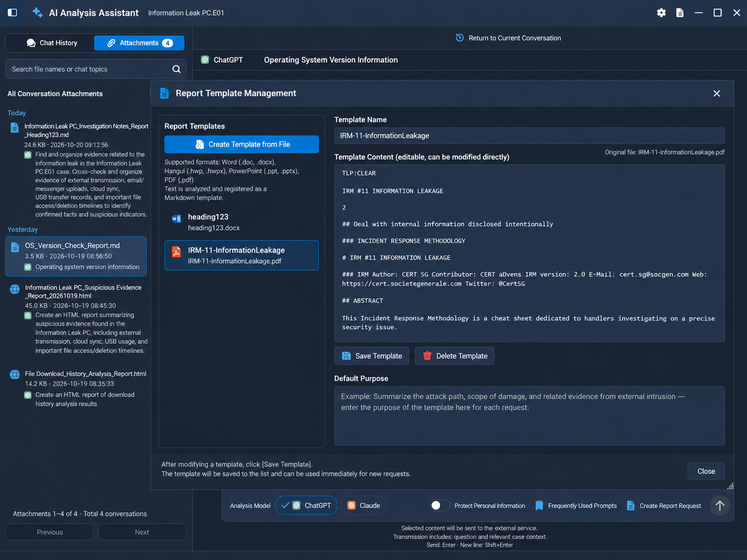
Task: Click the dialog resize grip icon
Action: point(730,486)
